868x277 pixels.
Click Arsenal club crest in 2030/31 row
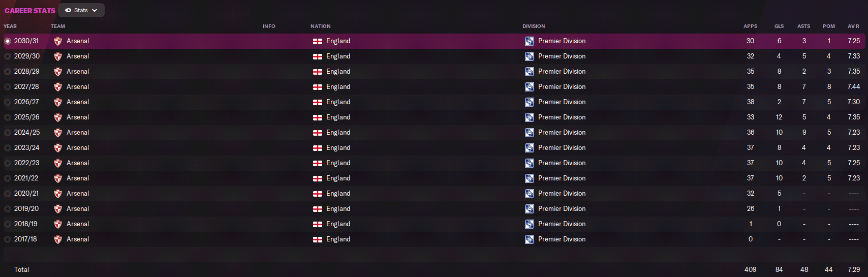click(58, 41)
